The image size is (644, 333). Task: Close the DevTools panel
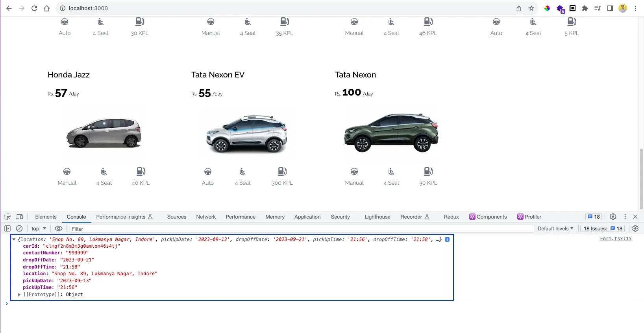coord(635,217)
